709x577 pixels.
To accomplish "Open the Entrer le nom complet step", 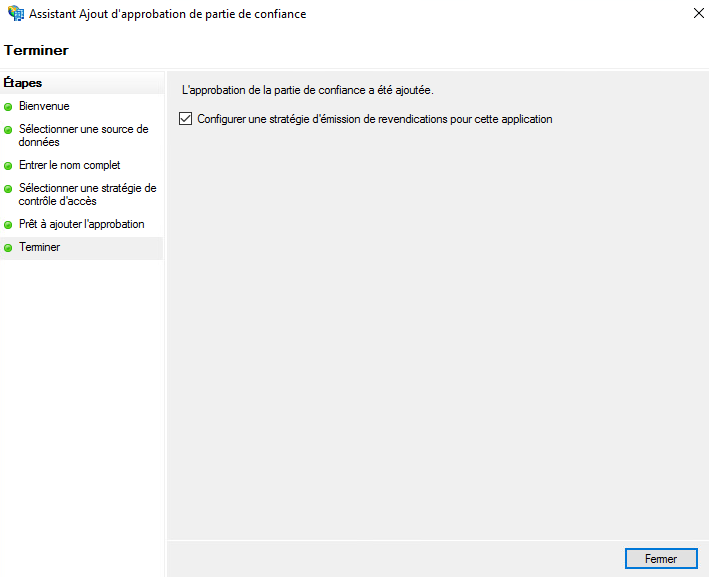I will (69, 165).
